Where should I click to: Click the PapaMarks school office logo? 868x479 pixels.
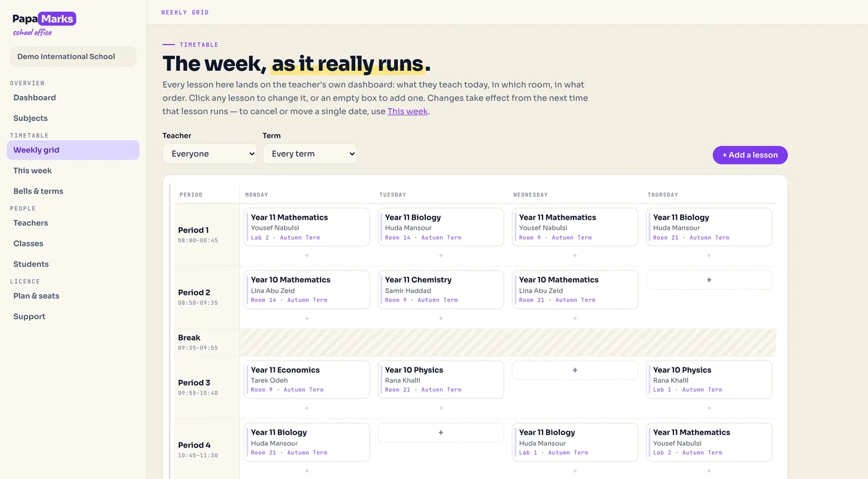coord(44,24)
